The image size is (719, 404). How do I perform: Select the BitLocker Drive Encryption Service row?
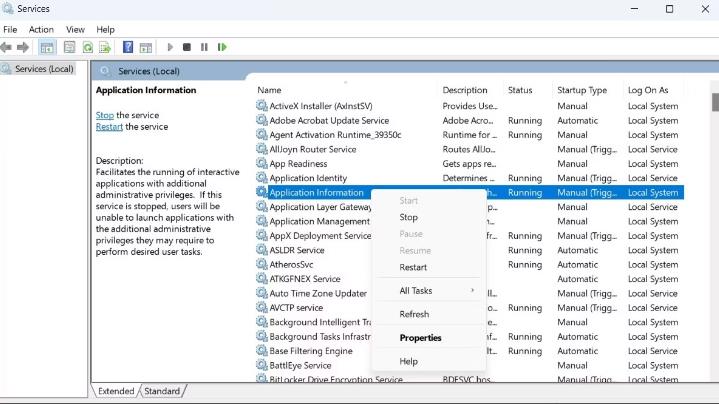[x=470, y=379]
